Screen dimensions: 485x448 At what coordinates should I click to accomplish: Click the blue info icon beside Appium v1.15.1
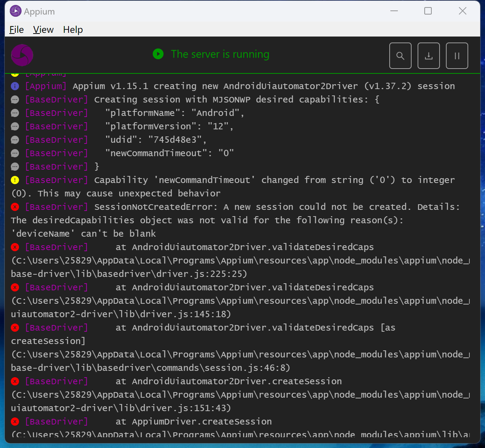pyautogui.click(x=15, y=86)
